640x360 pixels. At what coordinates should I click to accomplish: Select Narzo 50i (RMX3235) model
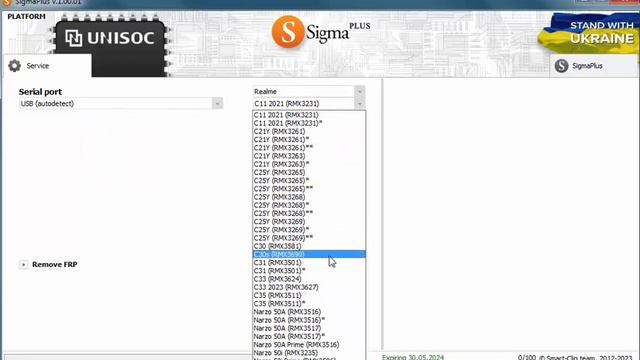pos(309,353)
